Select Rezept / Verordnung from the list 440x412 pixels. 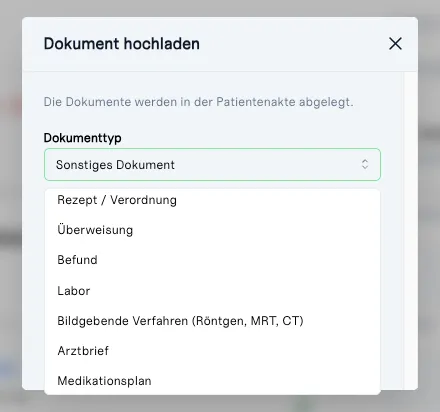click(x=212, y=200)
